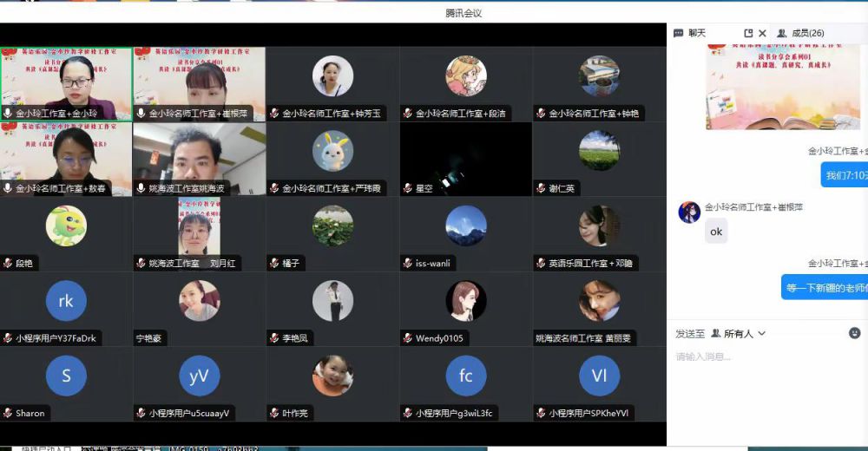Switch to the 聊天 tab
This screenshot has height=451, width=868.
coord(696,33)
